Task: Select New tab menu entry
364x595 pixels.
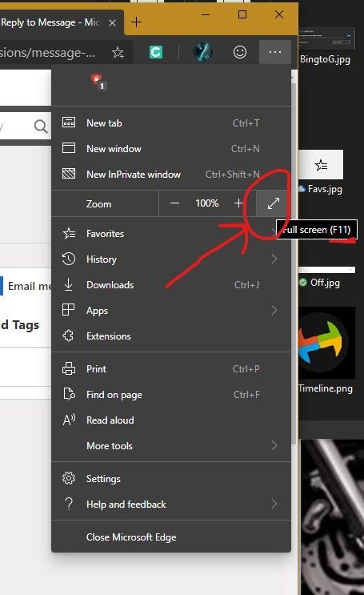Action: click(171, 123)
